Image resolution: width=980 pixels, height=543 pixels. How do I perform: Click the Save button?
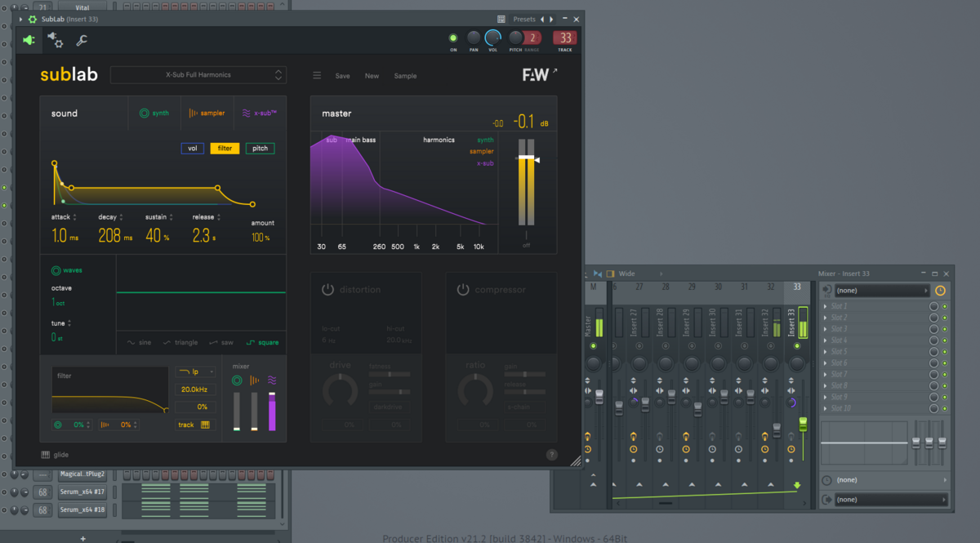[x=342, y=76]
